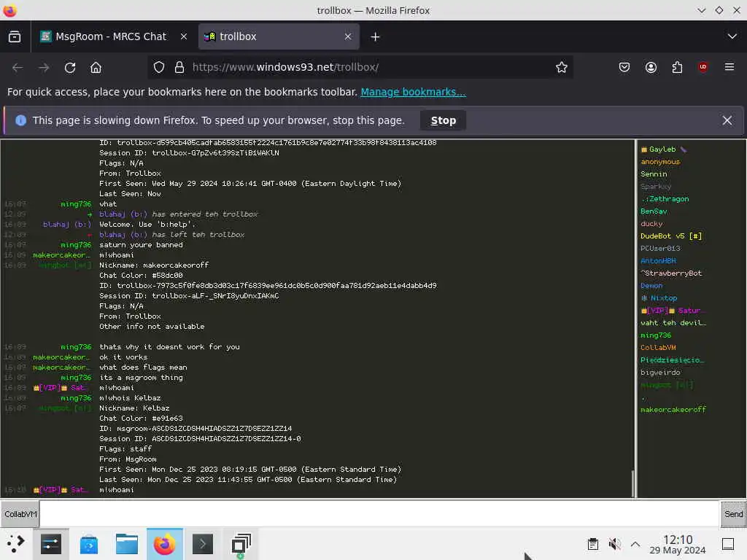Open System Settings from the taskbar
The height and width of the screenshot is (560, 747).
coord(50,544)
